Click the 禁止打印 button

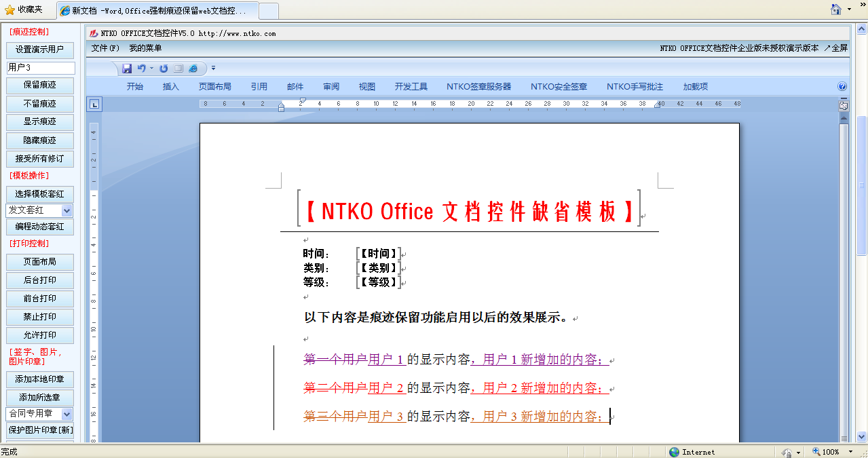40,317
